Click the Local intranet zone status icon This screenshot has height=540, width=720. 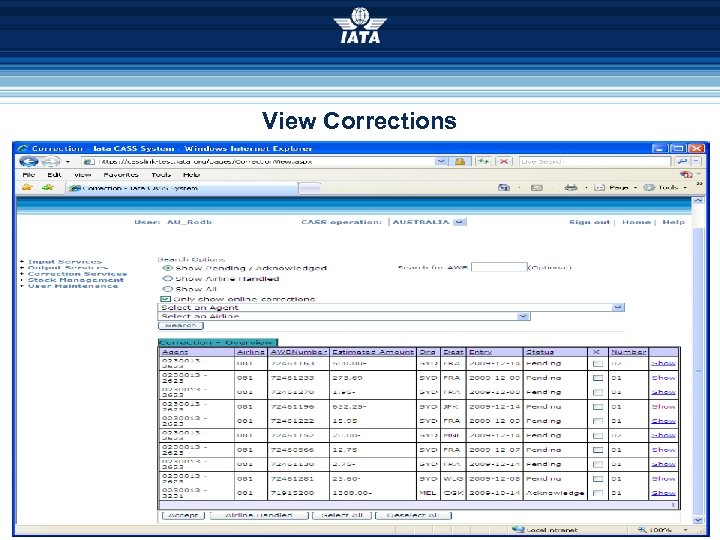[x=518, y=530]
